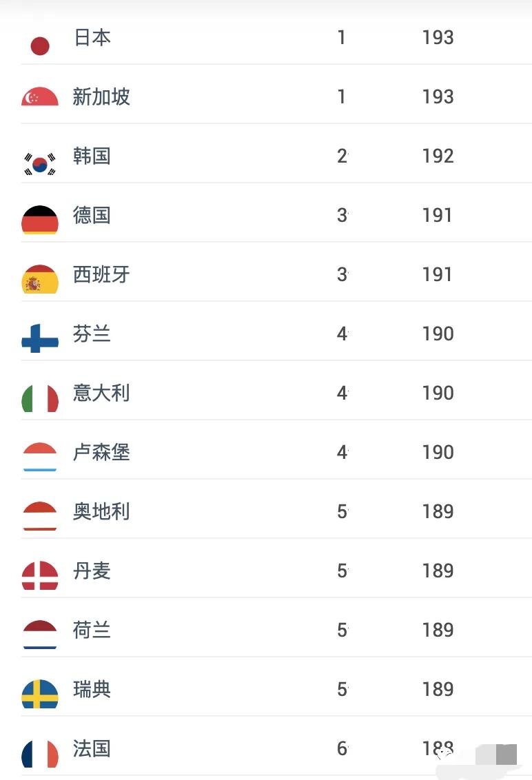Image resolution: width=532 pixels, height=780 pixels.
Task: Click the rank number 2 beside 韩国
Action: 341,156
